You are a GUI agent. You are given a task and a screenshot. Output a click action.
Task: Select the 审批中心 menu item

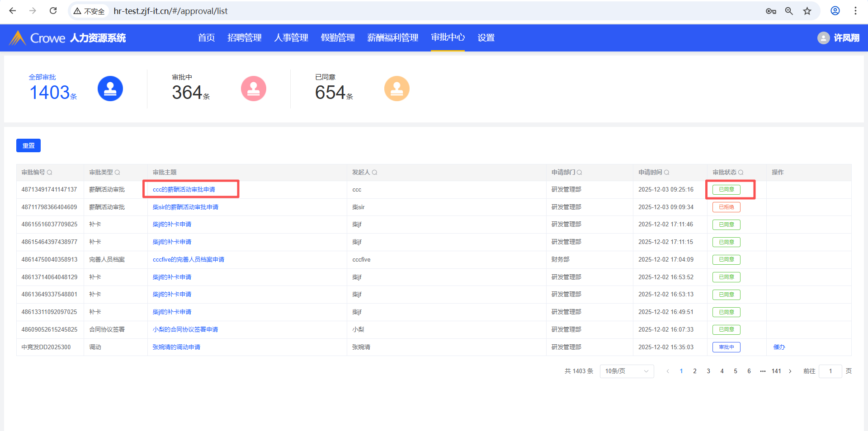(448, 37)
